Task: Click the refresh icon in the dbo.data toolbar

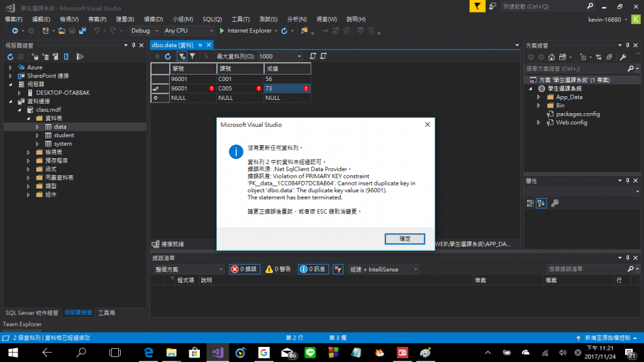Action: tap(167, 56)
